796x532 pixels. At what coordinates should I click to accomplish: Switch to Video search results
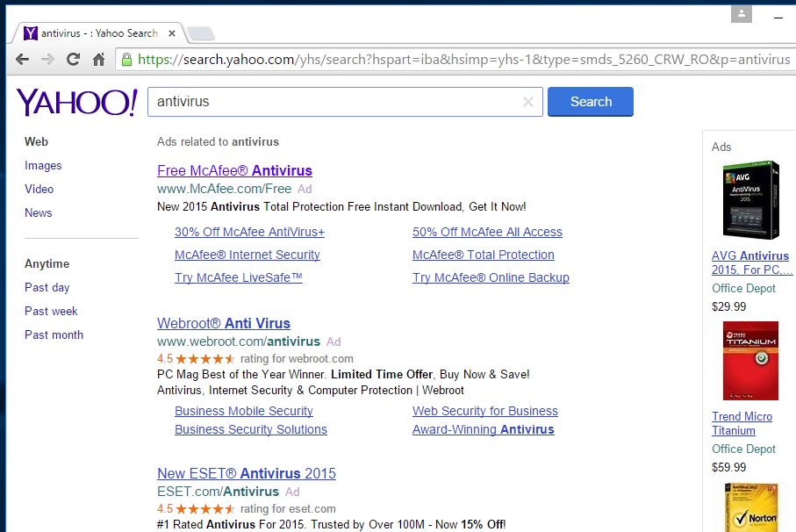click(39, 189)
